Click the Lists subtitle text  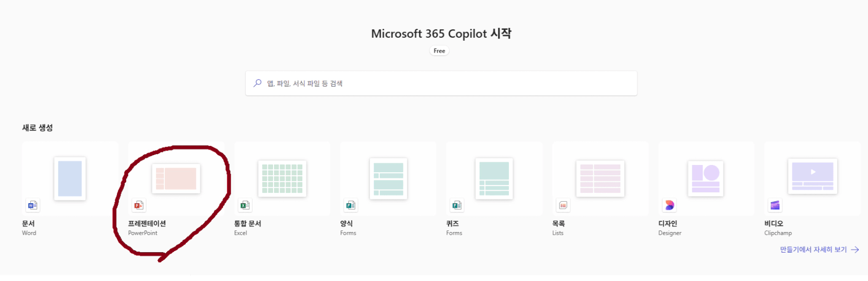tap(558, 233)
